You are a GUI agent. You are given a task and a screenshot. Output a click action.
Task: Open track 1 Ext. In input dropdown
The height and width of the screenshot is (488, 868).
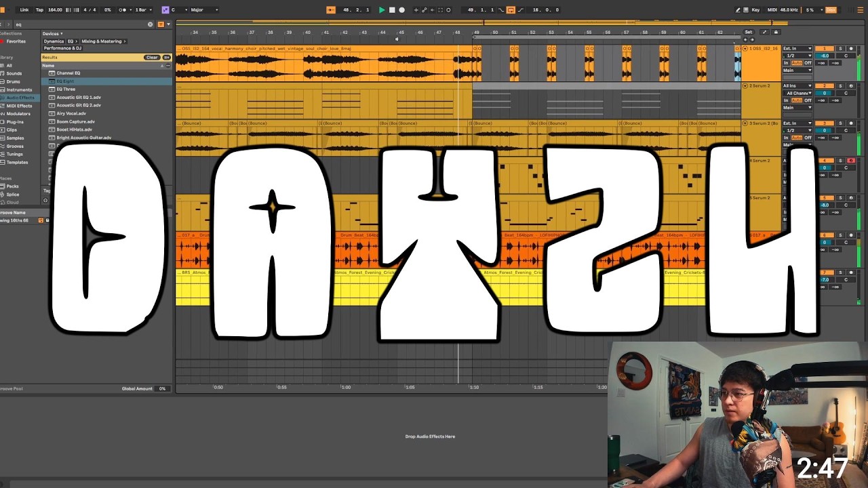click(797, 49)
